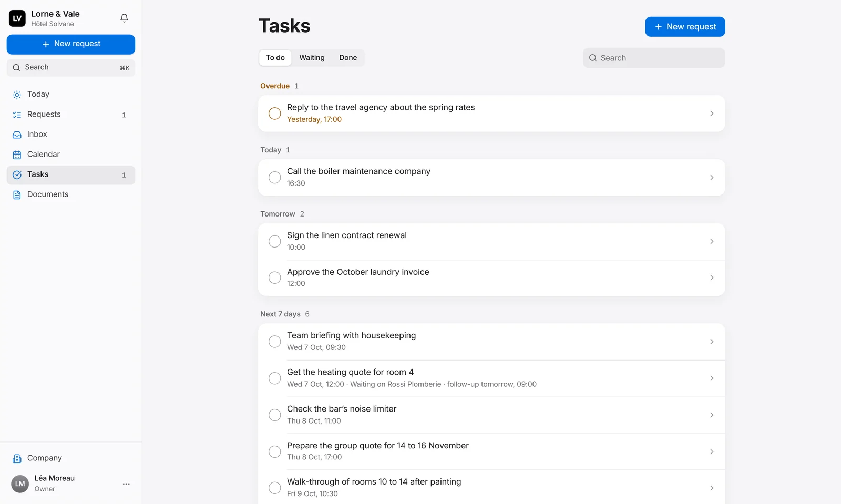
Task: Open the heating quote chevron for room 4
Action: [x=712, y=378]
